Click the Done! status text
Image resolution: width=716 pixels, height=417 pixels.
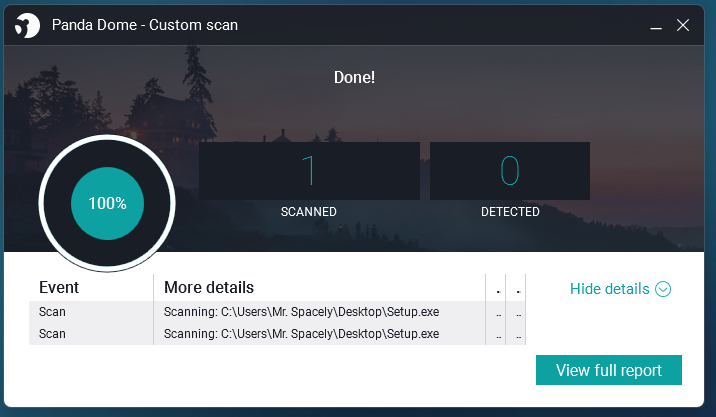[354, 78]
